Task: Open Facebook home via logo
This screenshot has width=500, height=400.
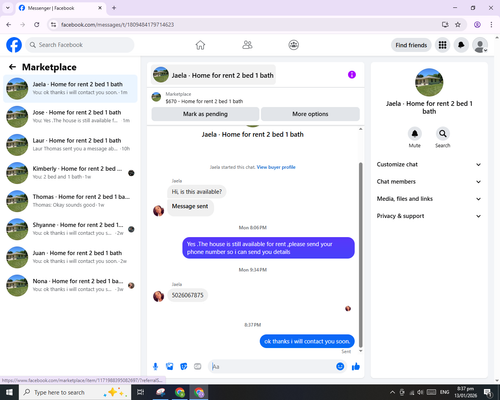Action: pos(14,45)
